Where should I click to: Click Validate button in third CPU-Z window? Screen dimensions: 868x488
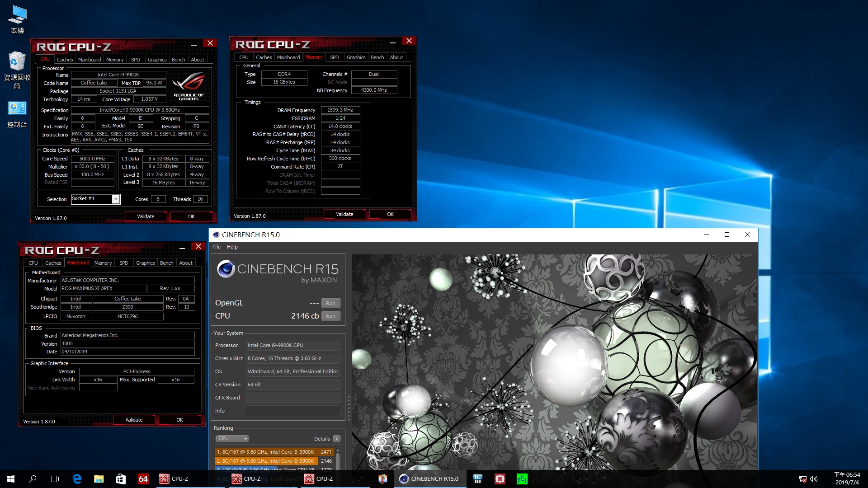click(133, 419)
